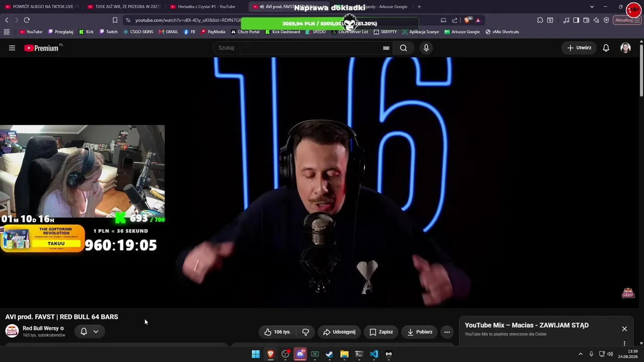The width and height of the screenshot is (644, 362).
Task: Open the Kick bookmark
Action: [86, 32]
